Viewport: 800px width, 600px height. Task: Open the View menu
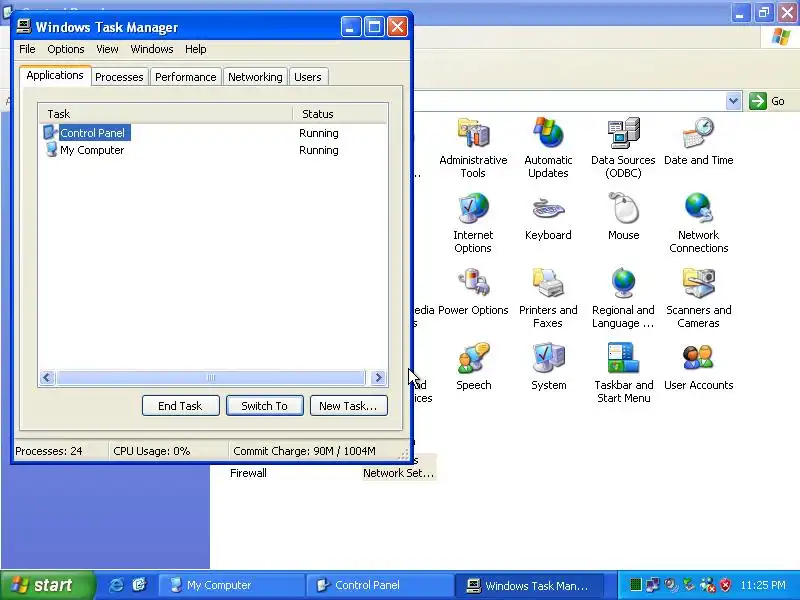[107, 49]
